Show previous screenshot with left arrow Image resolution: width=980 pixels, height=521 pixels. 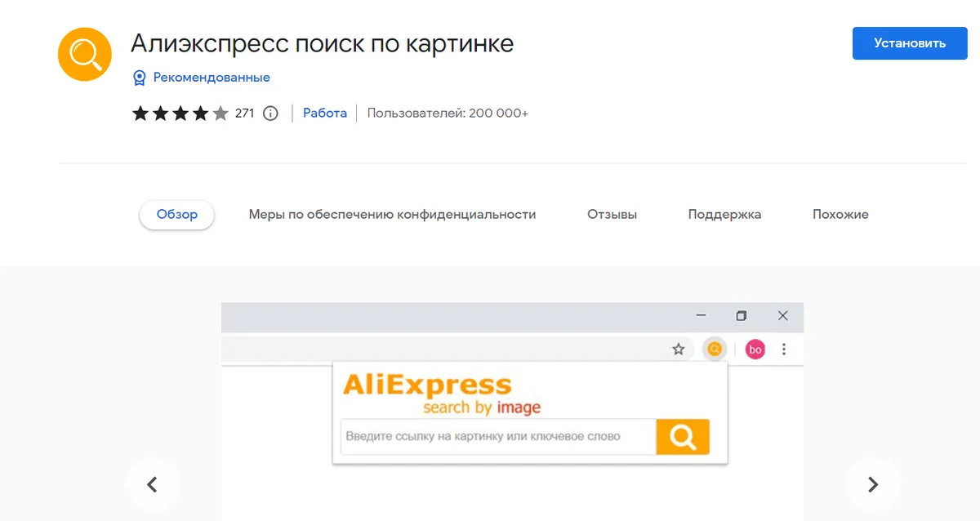pyautogui.click(x=152, y=484)
